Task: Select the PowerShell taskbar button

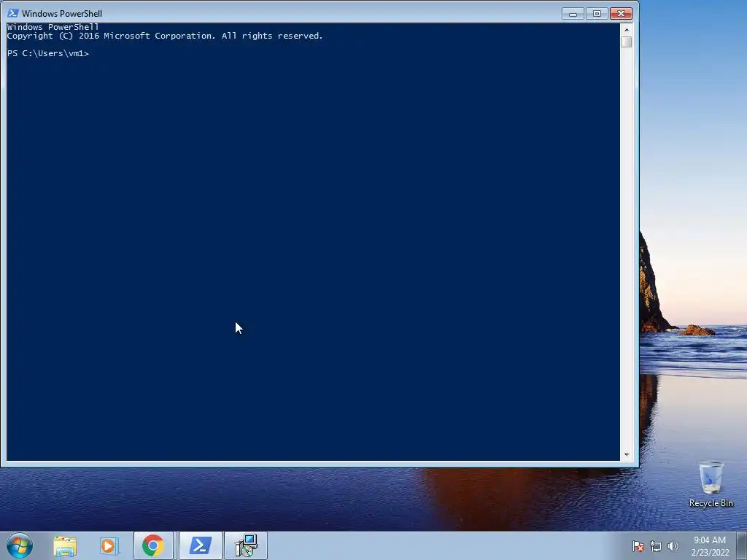Action: click(201, 545)
